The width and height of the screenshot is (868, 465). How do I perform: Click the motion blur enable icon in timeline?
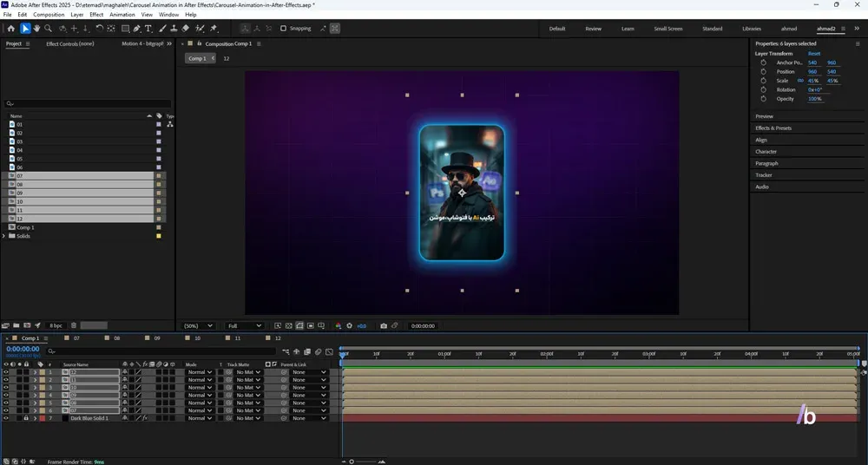[x=319, y=351]
